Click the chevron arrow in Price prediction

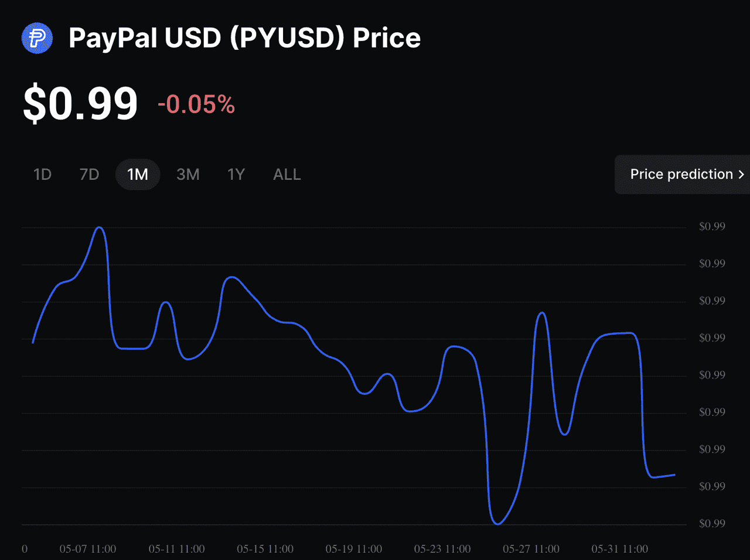741,175
